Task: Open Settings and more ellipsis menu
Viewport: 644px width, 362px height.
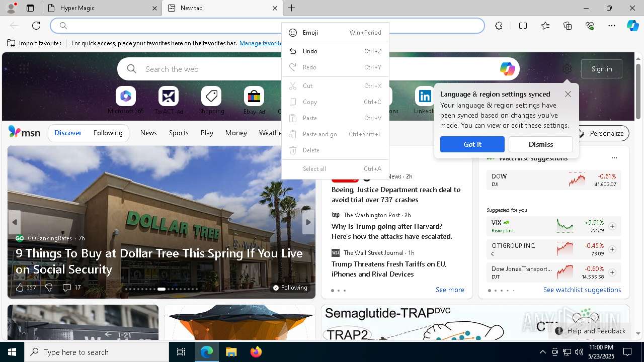Action: [x=612, y=26]
